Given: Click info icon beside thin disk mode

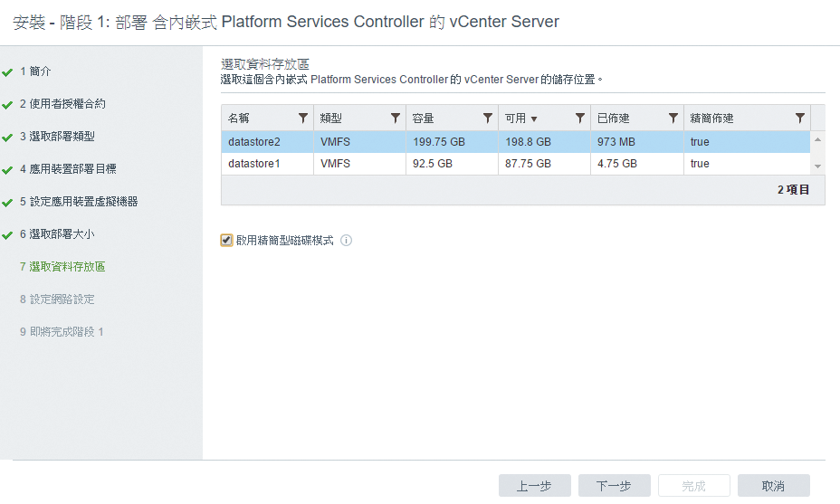Looking at the screenshot, I should (x=346, y=241).
